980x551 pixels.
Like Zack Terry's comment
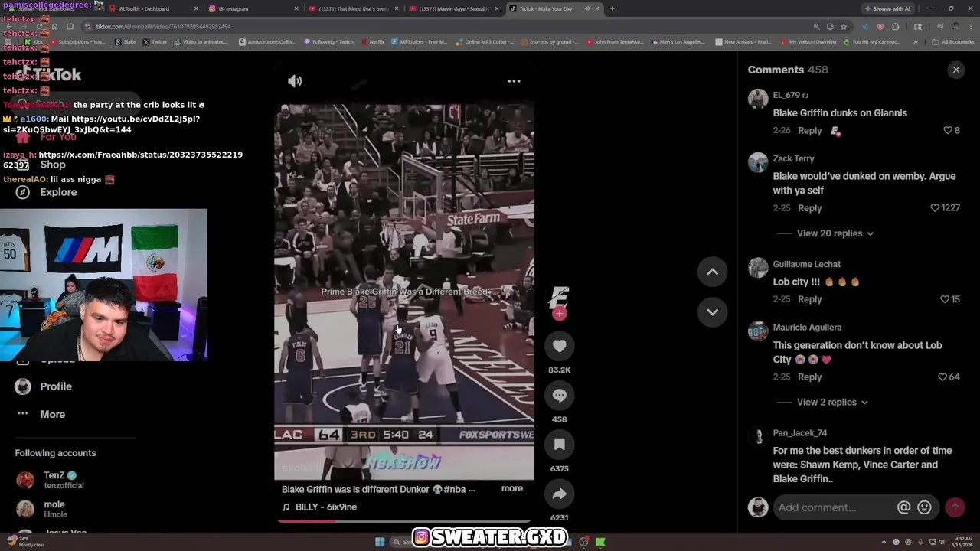pos(935,208)
